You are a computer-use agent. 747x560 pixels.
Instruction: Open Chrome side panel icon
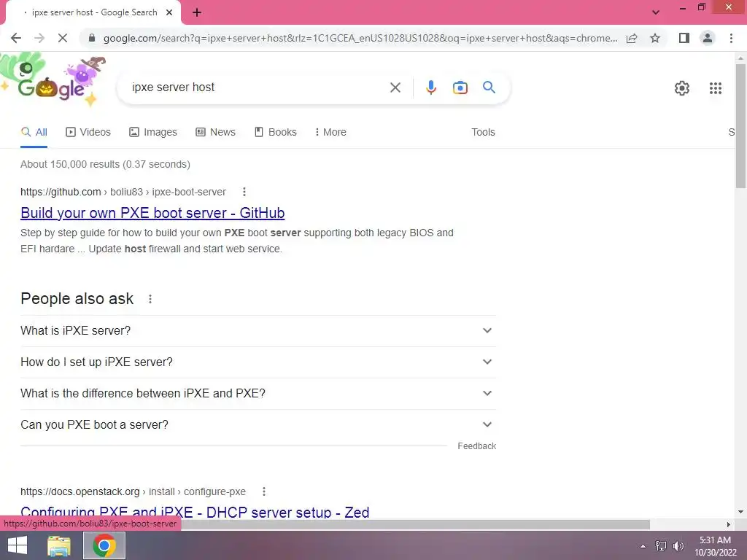click(x=684, y=38)
